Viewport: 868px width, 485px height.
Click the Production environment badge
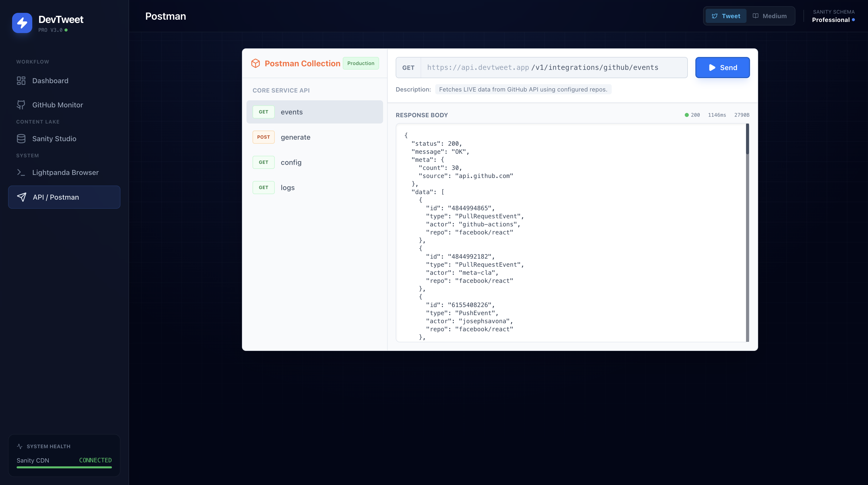click(361, 63)
